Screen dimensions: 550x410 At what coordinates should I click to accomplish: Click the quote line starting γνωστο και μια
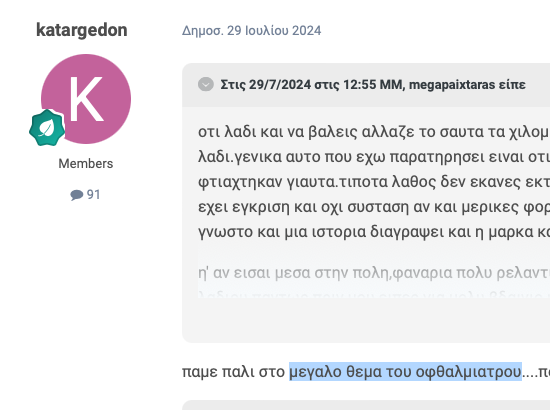point(374,232)
